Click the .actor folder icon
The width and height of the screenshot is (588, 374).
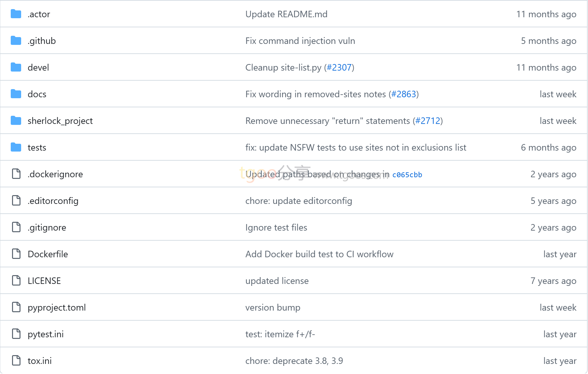(x=16, y=14)
